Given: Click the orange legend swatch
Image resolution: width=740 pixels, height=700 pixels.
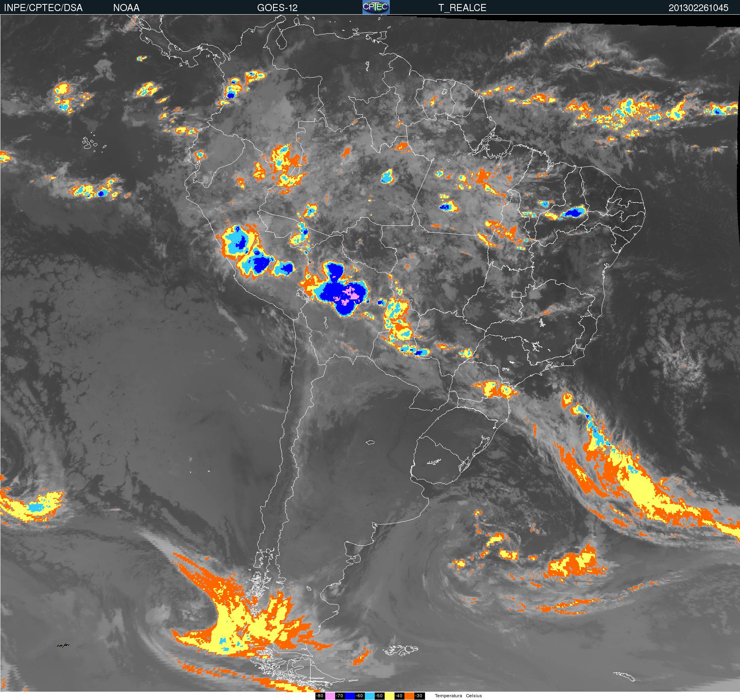Looking at the screenshot, I should (409, 696).
